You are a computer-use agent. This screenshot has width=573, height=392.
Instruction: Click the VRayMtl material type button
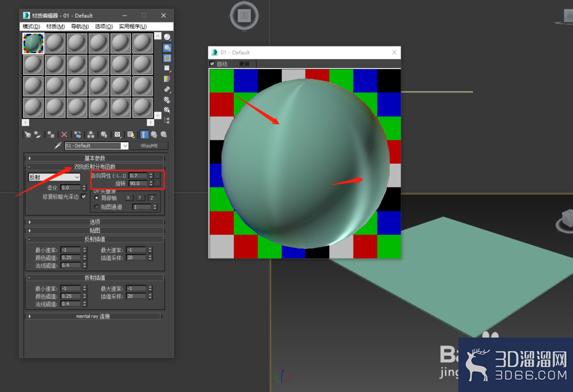pyautogui.click(x=149, y=146)
